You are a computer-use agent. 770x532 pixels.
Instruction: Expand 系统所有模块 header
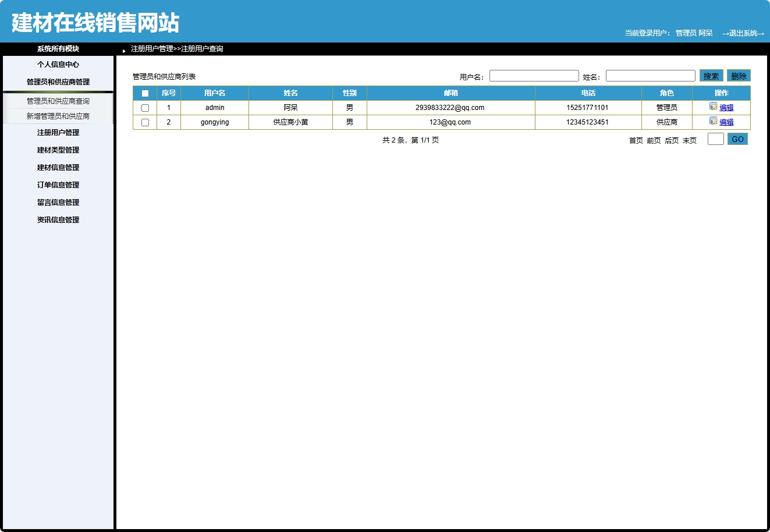coord(57,49)
